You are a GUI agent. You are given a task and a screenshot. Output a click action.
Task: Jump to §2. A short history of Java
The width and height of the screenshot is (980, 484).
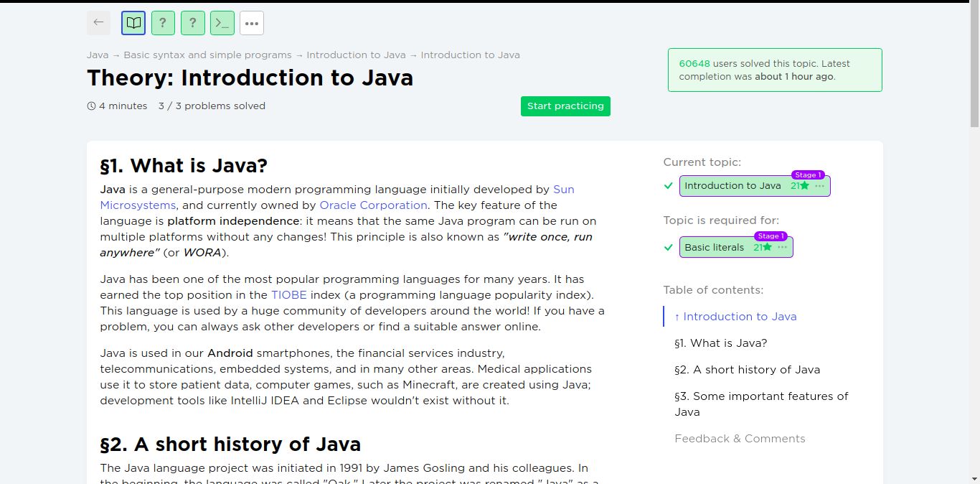click(747, 370)
